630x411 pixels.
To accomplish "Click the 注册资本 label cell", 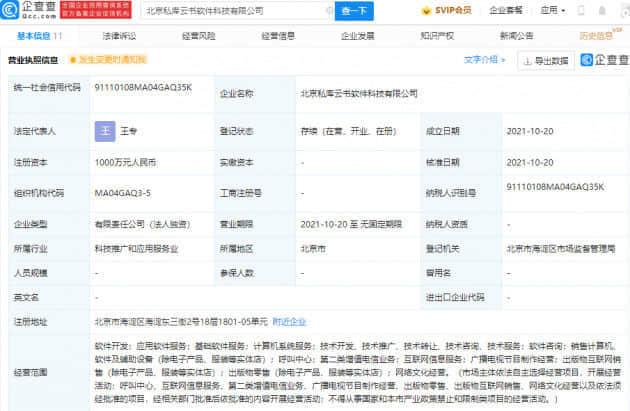I will [x=49, y=163].
